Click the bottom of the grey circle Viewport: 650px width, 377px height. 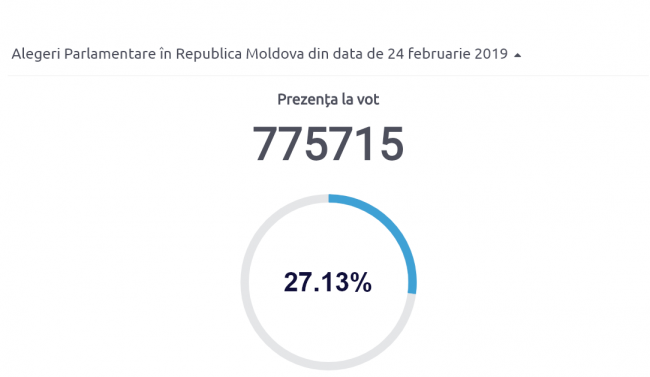328,365
